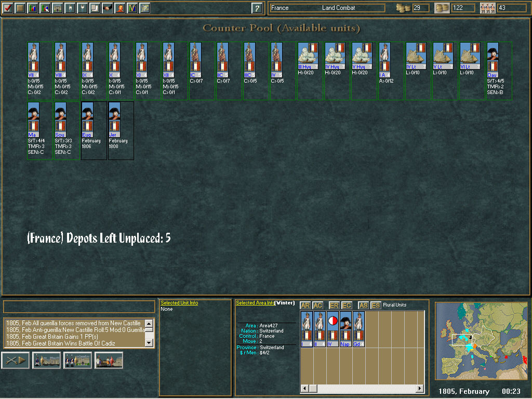Open the bar chart statistics icon
Screen dimensions: 532x399
click(x=33, y=8)
